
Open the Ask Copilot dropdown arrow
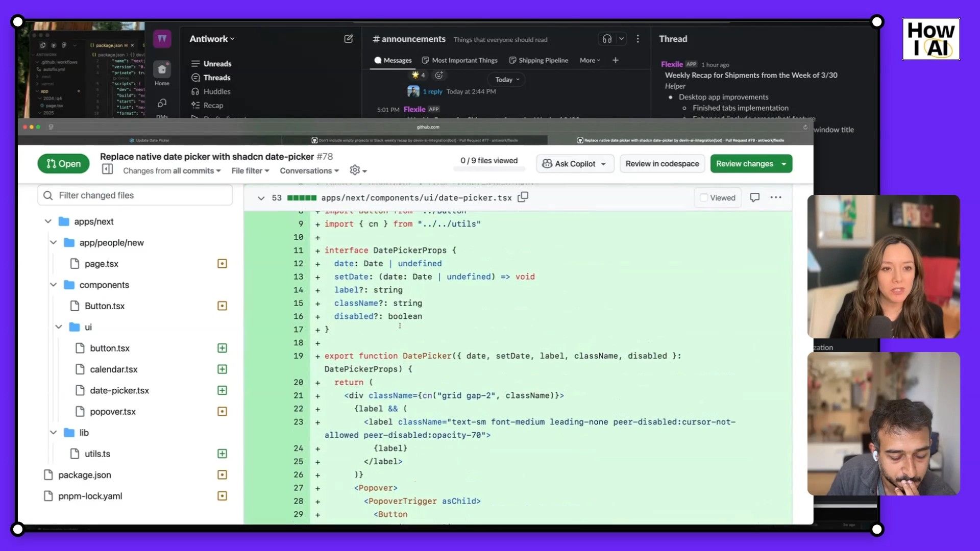click(603, 164)
